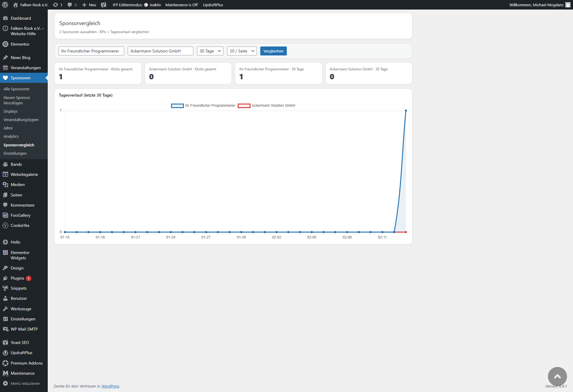Screen dimensions: 573x392
Task: Click Ackermann Solution GmbH red legend swatch
Action: click(244, 106)
